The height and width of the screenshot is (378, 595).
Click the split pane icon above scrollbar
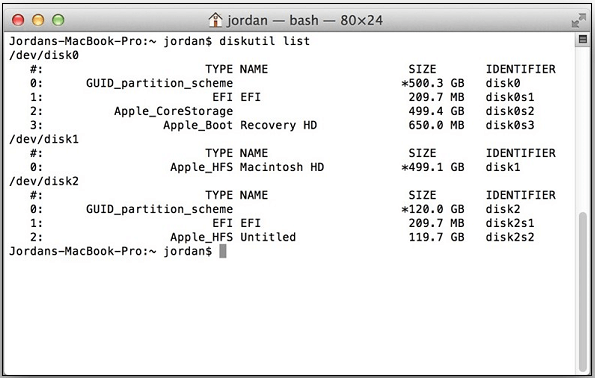pyautogui.click(x=583, y=39)
